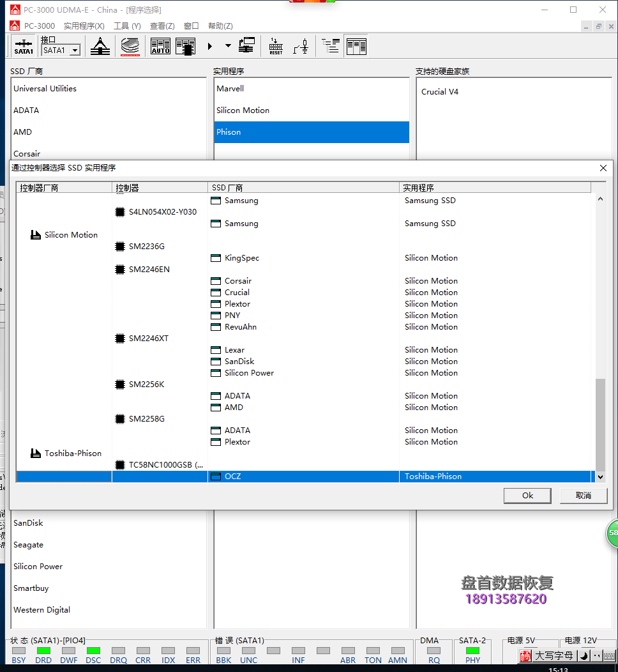Click the column layout toolbar icon
This screenshot has height=672, width=618.
356,46
